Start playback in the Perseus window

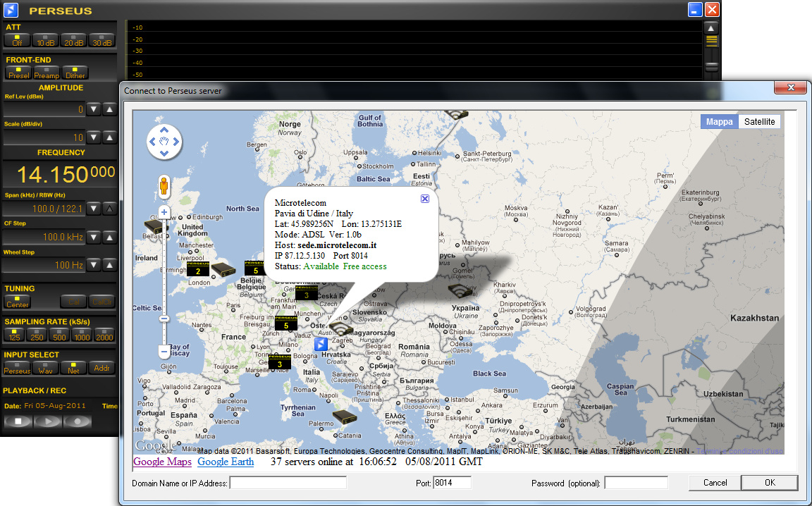48,421
